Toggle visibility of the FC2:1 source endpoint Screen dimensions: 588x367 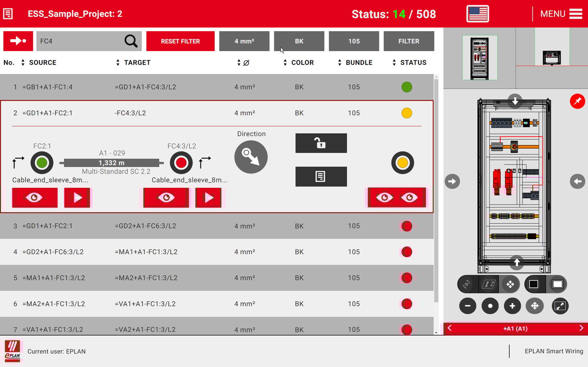click(x=34, y=198)
